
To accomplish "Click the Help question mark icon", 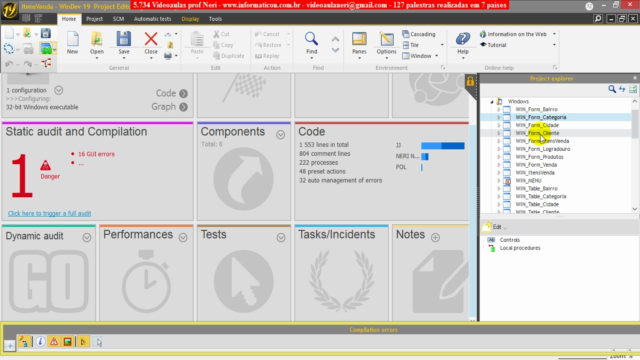I will 462,39.
